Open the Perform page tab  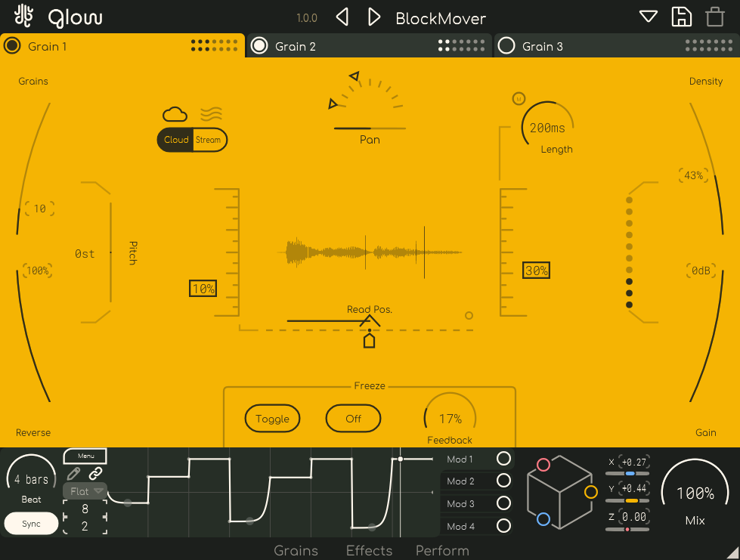tap(442, 551)
